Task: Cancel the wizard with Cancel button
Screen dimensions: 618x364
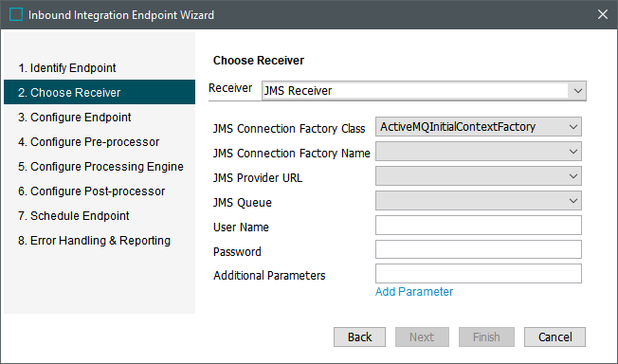Action: click(x=554, y=337)
